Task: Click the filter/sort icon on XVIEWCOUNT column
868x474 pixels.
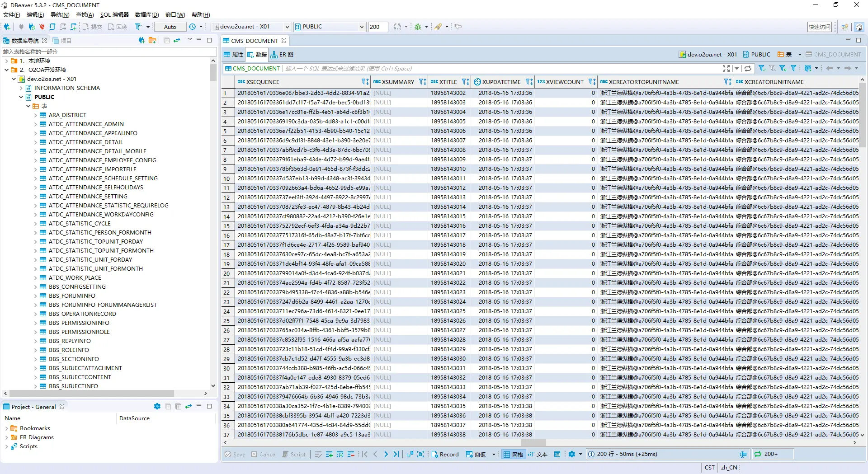Action: pyautogui.click(x=592, y=82)
